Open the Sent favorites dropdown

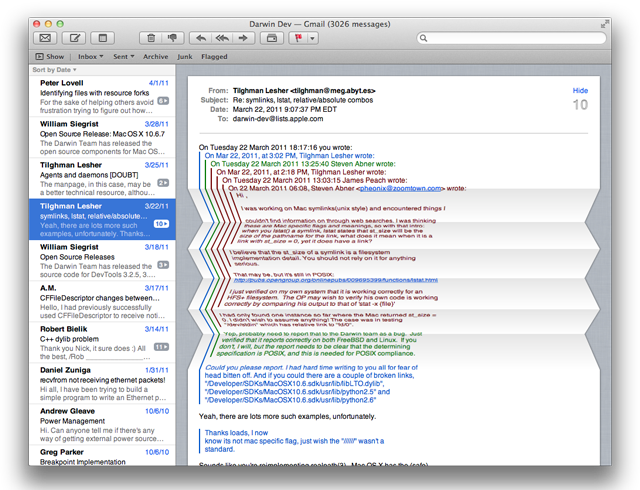coord(123,56)
